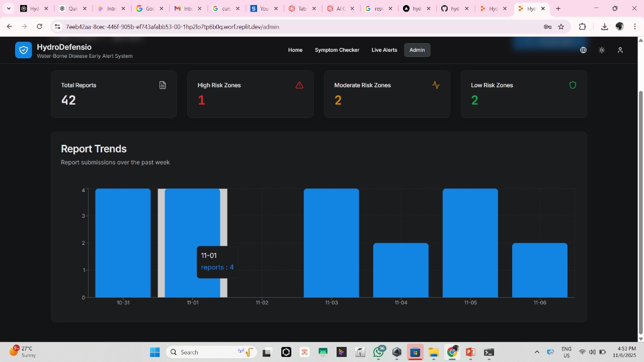This screenshot has width=644, height=362.
Task: Select the Admin nav button
Action: click(417, 50)
